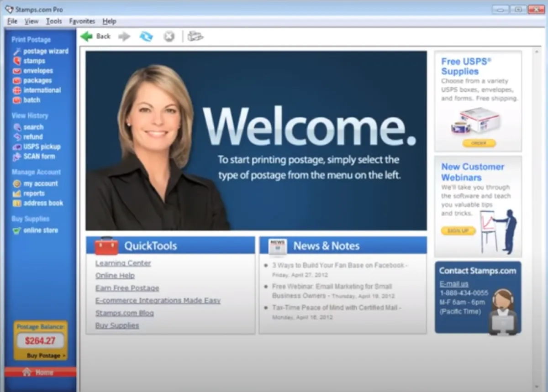Screen dimensions: 548x392
Task: Click the green Back arrow icon
Action: (x=86, y=37)
